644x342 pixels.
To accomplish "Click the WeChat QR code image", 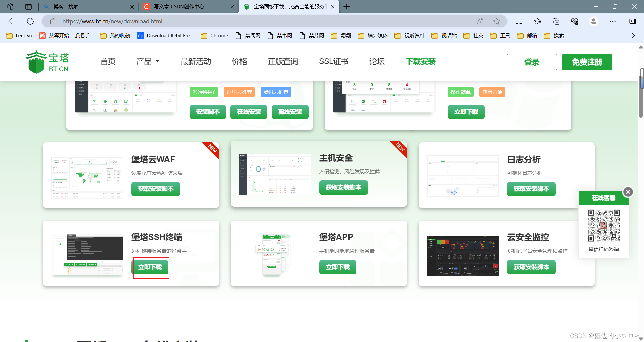I will point(604,225).
